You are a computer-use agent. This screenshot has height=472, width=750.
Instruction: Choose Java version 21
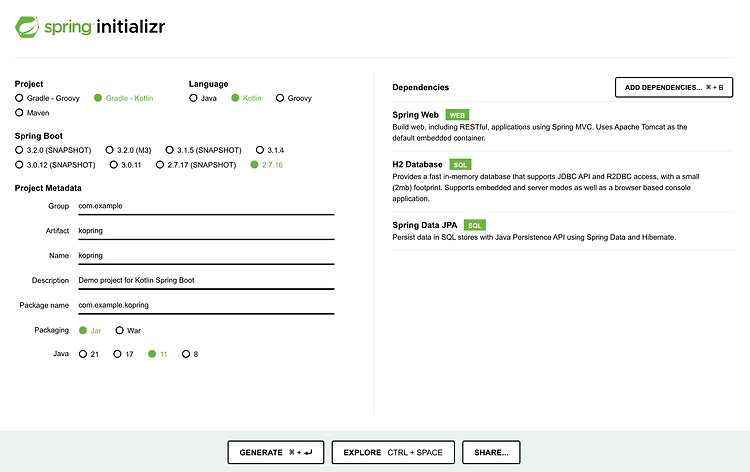(89, 354)
